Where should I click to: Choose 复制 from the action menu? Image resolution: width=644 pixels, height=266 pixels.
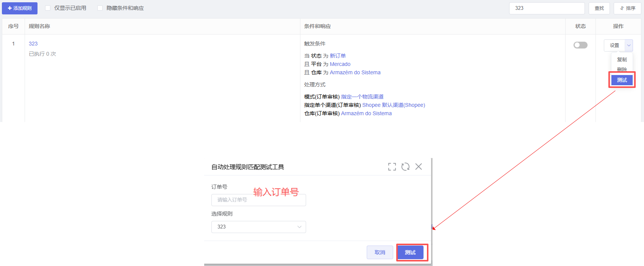622,60
